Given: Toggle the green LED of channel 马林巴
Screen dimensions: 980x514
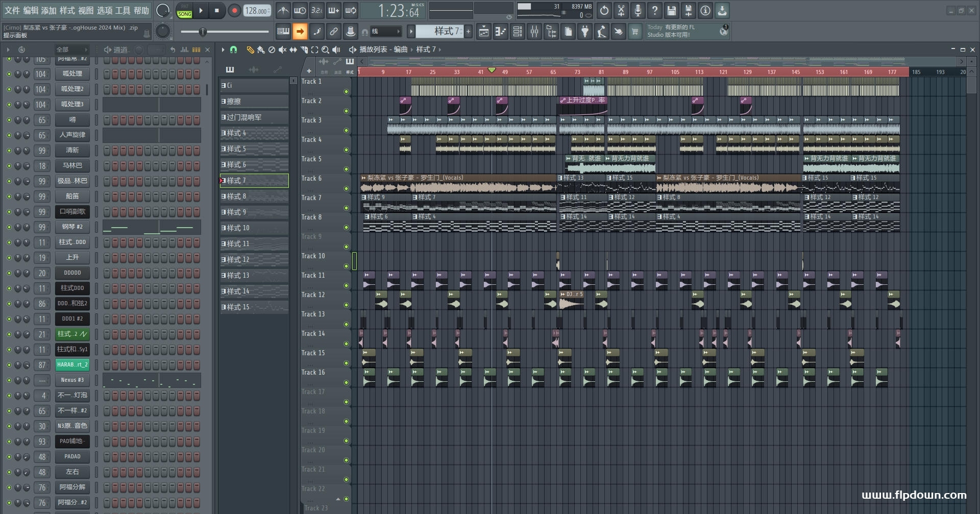Looking at the screenshot, I should (9, 166).
